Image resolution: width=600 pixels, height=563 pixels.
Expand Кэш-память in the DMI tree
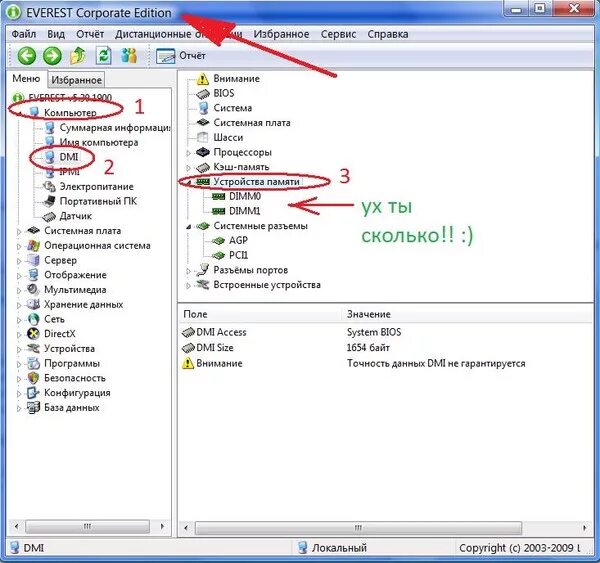188,168
